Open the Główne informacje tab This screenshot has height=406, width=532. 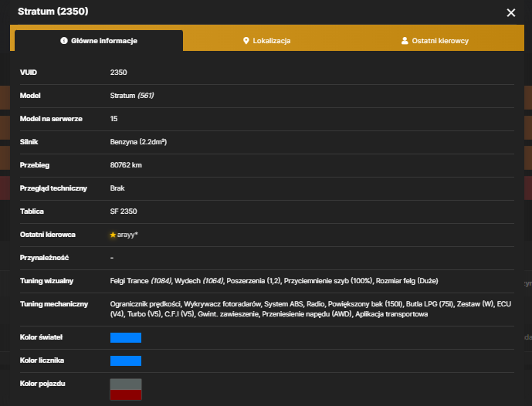click(x=99, y=41)
